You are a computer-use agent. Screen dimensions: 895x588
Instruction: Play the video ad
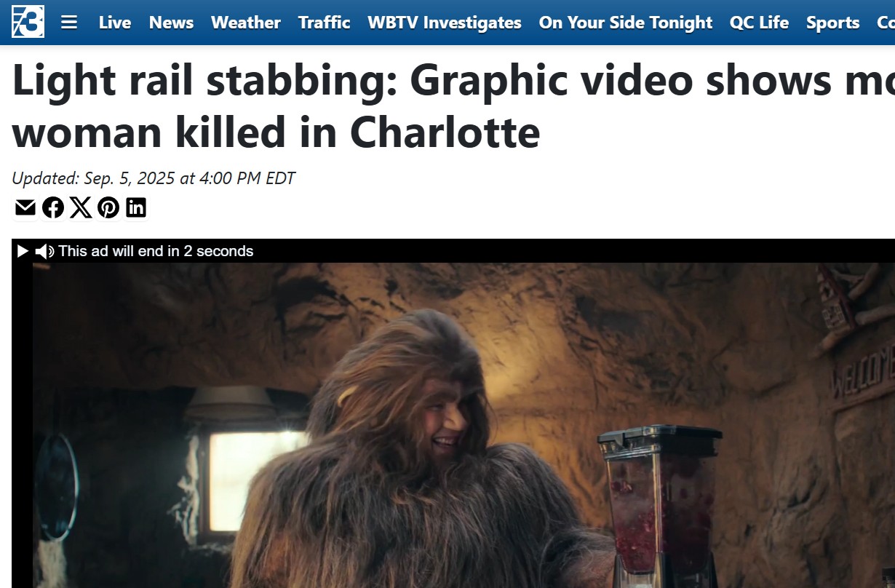(x=23, y=251)
